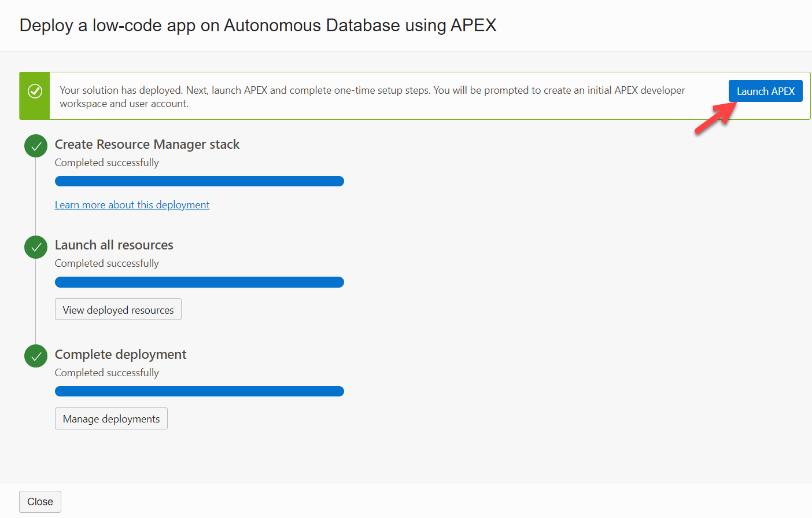Click the 'Your solution has deployed' banner message
This screenshot has height=518, width=812.
(372, 97)
